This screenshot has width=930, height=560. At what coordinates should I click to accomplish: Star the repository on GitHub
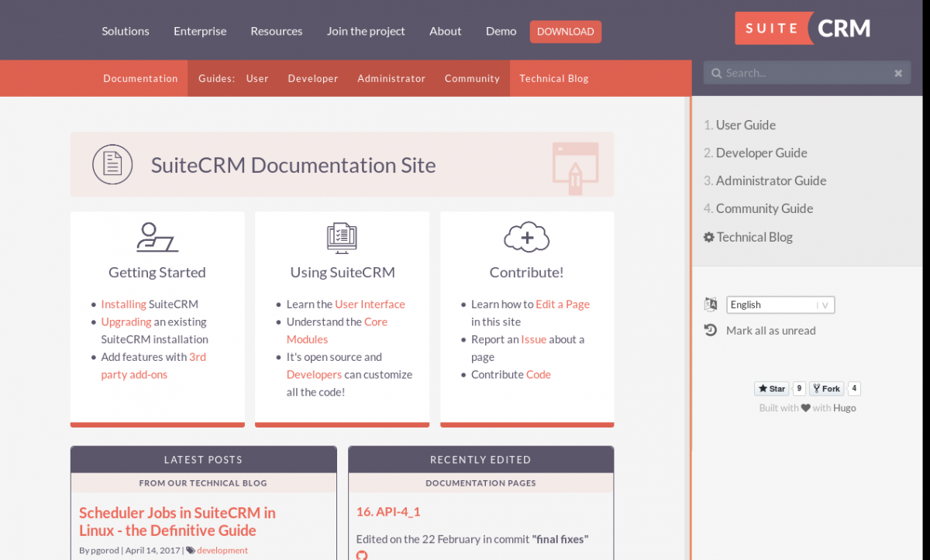coord(771,388)
